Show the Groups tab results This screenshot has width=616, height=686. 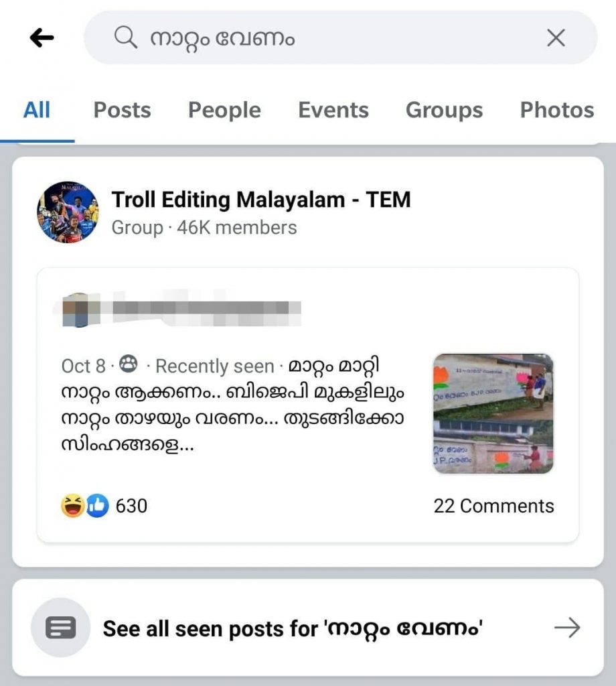point(444,110)
